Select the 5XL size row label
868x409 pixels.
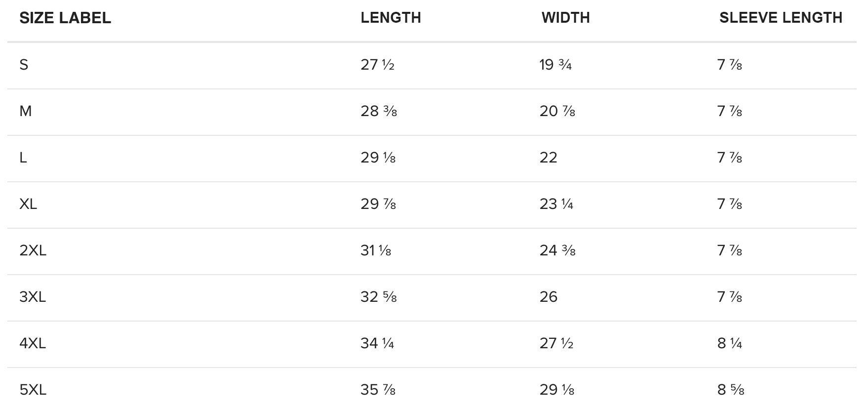33,390
